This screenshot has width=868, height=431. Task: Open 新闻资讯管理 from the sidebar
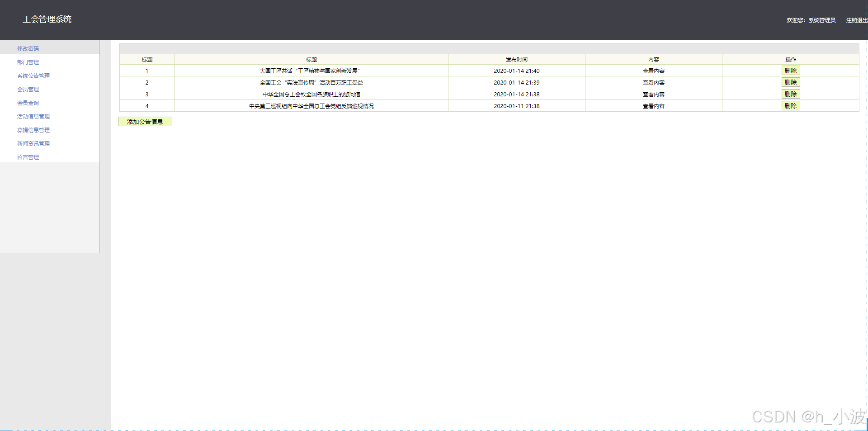(x=33, y=143)
